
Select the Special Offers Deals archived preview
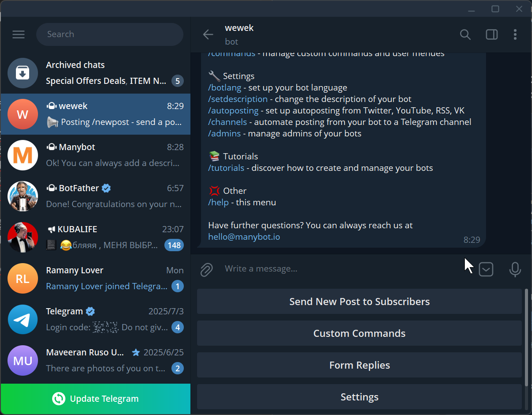tap(106, 81)
